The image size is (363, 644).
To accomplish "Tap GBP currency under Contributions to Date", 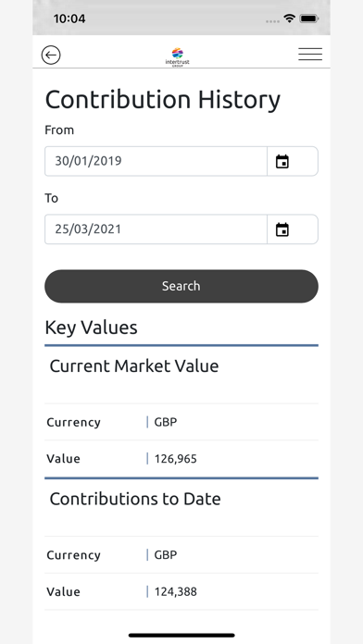I will [x=166, y=555].
